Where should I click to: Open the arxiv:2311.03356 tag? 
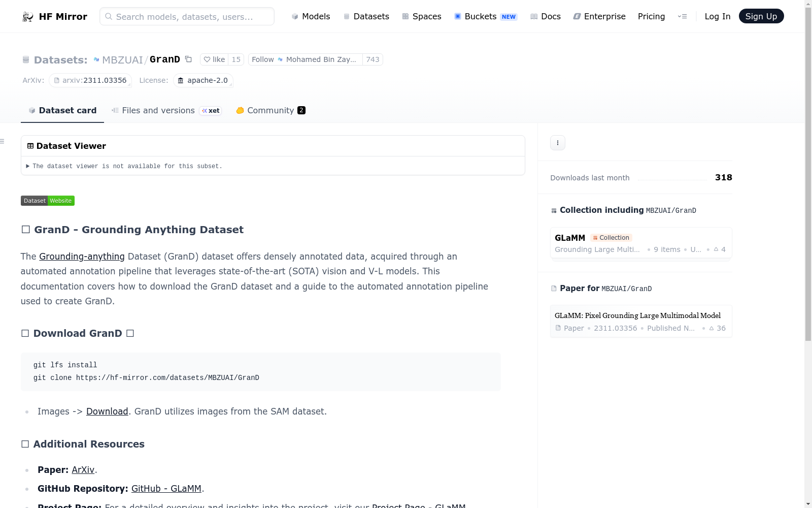point(90,80)
